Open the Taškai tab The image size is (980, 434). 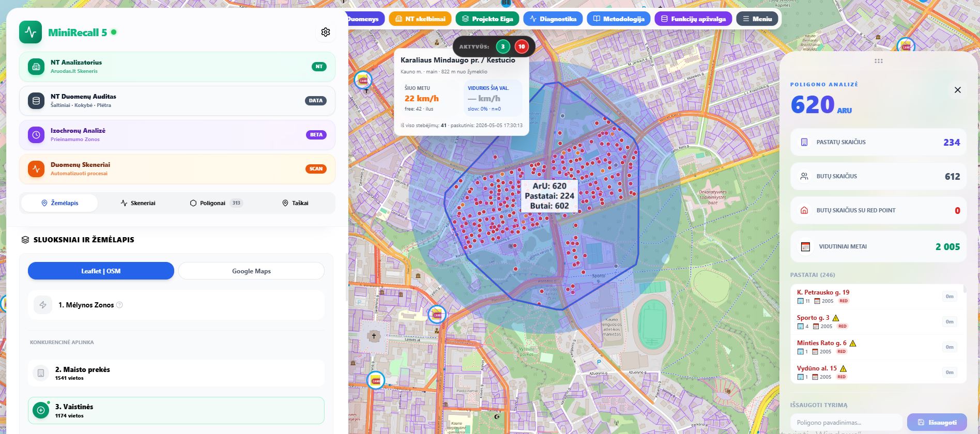coord(295,203)
